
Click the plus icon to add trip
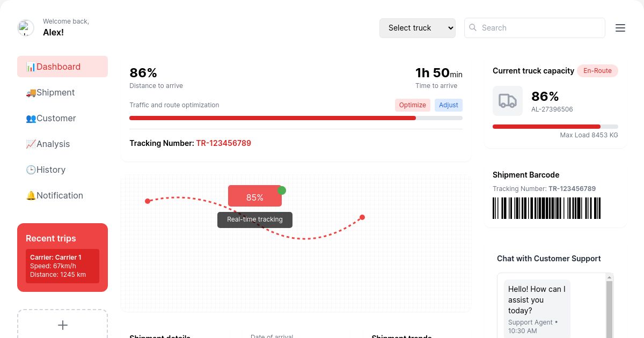point(63,325)
